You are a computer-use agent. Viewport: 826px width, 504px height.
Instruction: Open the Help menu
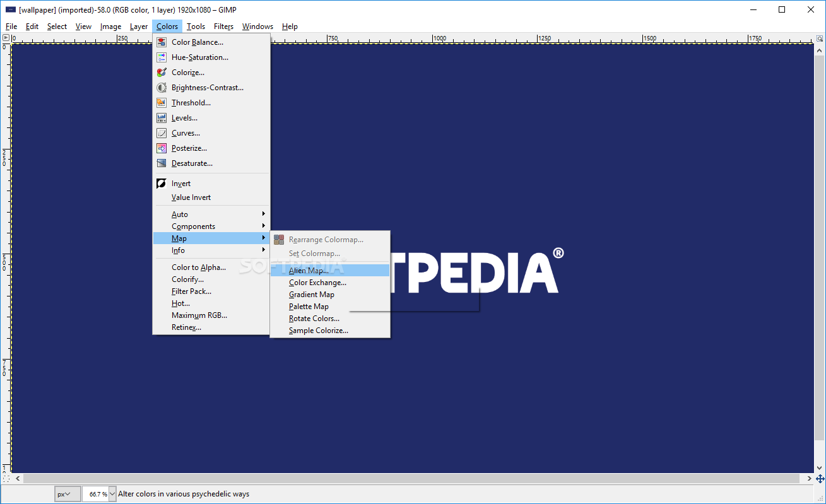point(290,26)
